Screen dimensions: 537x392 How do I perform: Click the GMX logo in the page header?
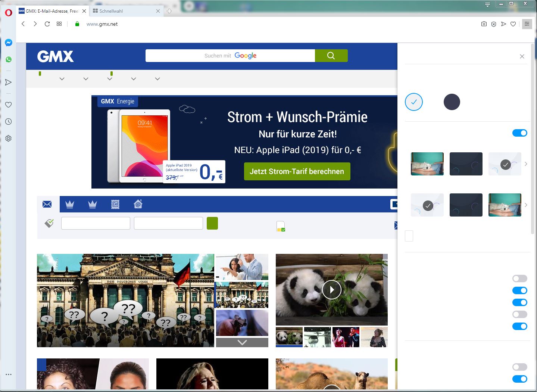click(x=55, y=56)
